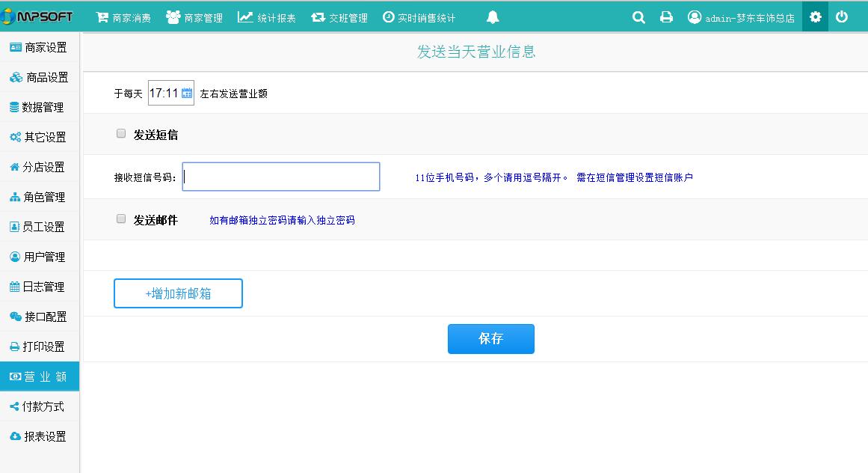Open search with the magnifier icon
868x473 pixels.
(638, 17)
